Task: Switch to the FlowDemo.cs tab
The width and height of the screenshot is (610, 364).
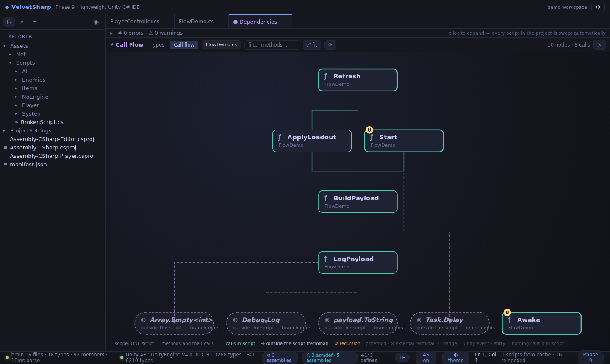Action: [x=201, y=22]
